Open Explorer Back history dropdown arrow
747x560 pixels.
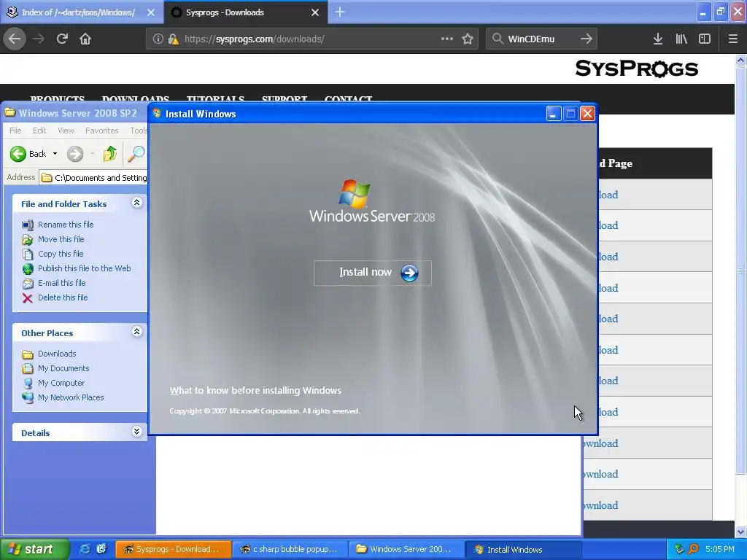click(55, 154)
